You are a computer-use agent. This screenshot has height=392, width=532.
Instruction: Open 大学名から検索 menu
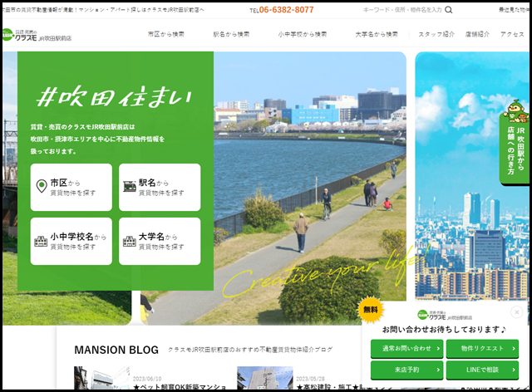coord(377,34)
